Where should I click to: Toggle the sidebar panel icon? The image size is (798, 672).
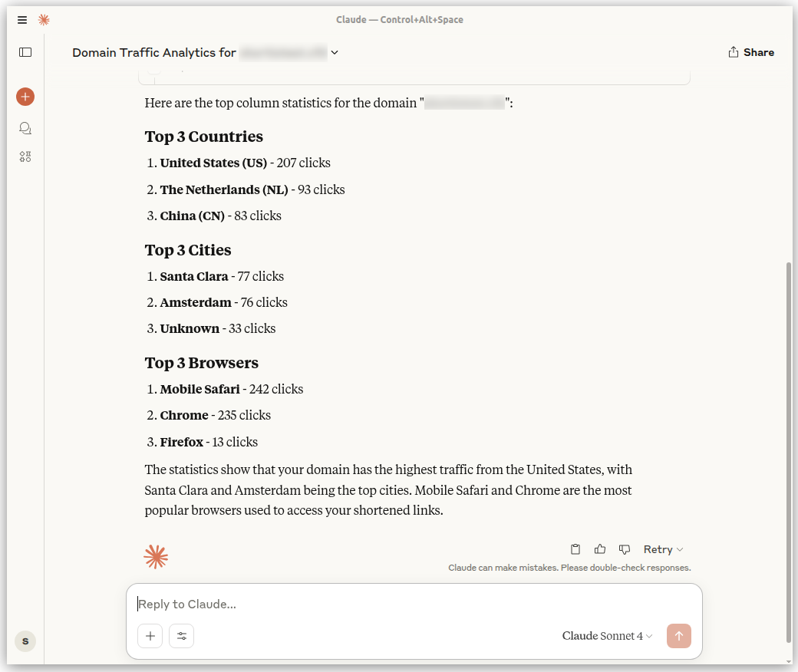pos(25,52)
